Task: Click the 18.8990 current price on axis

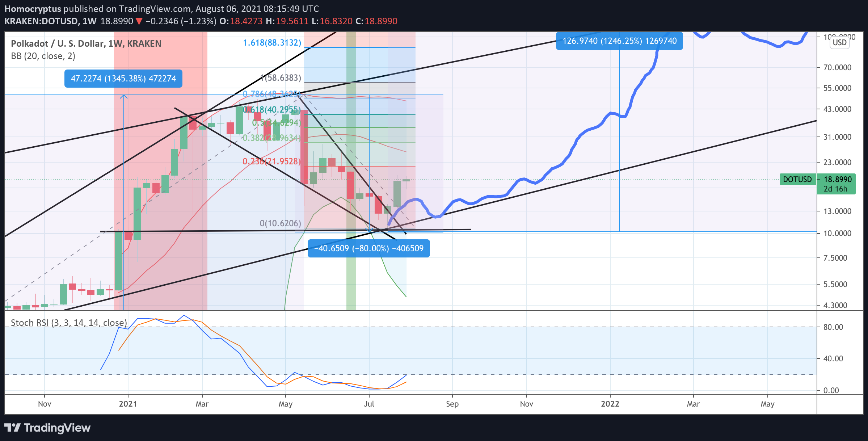Action: pos(838,179)
